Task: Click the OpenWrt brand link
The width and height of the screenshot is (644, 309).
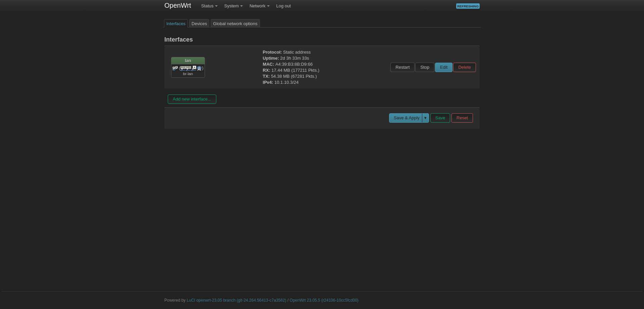Action: pos(178,6)
